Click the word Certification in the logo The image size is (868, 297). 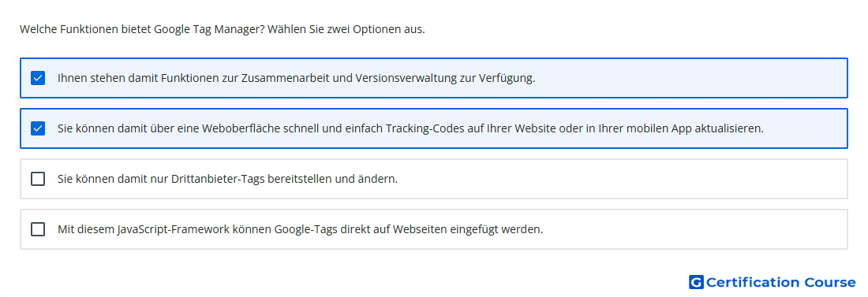pyautogui.click(x=753, y=283)
